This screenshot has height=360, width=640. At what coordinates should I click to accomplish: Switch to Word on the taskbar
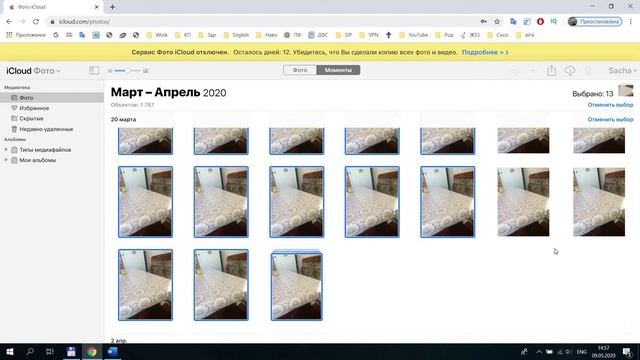pos(113,351)
